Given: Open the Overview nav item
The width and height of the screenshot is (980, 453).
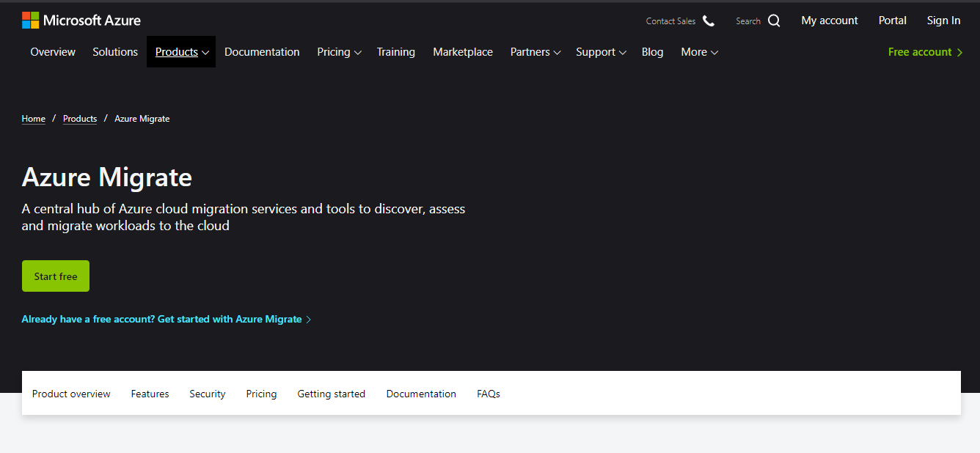Looking at the screenshot, I should (53, 52).
